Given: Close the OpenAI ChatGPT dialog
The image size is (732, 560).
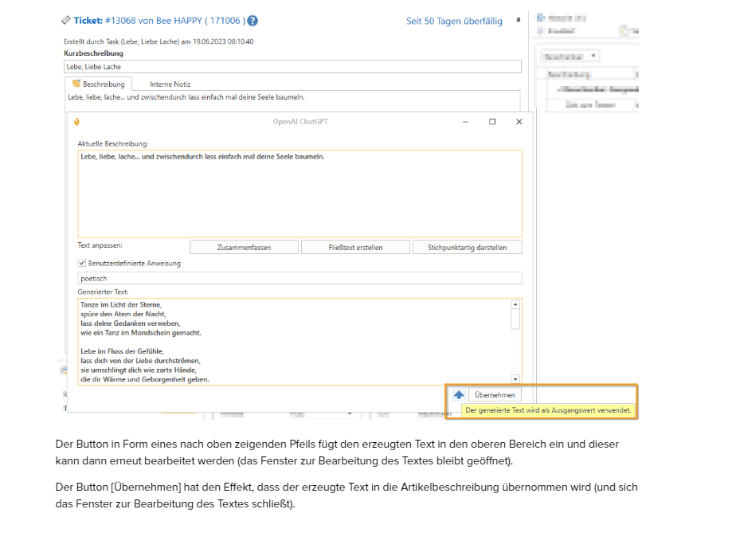Looking at the screenshot, I should [519, 122].
